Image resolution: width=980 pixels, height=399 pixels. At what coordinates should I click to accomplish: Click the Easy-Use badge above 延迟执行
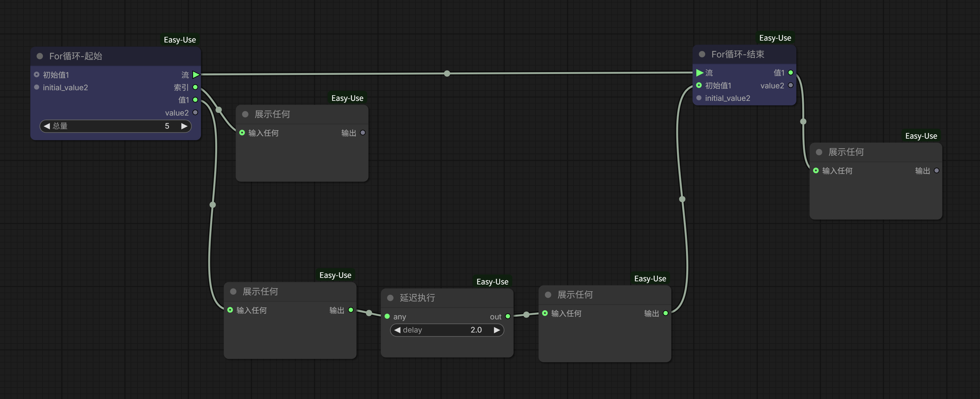492,282
